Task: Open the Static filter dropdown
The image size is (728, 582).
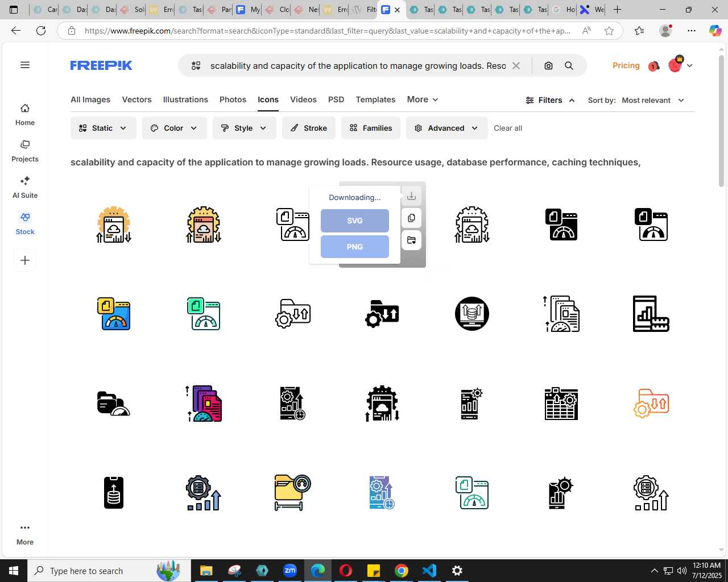Action: pos(104,128)
